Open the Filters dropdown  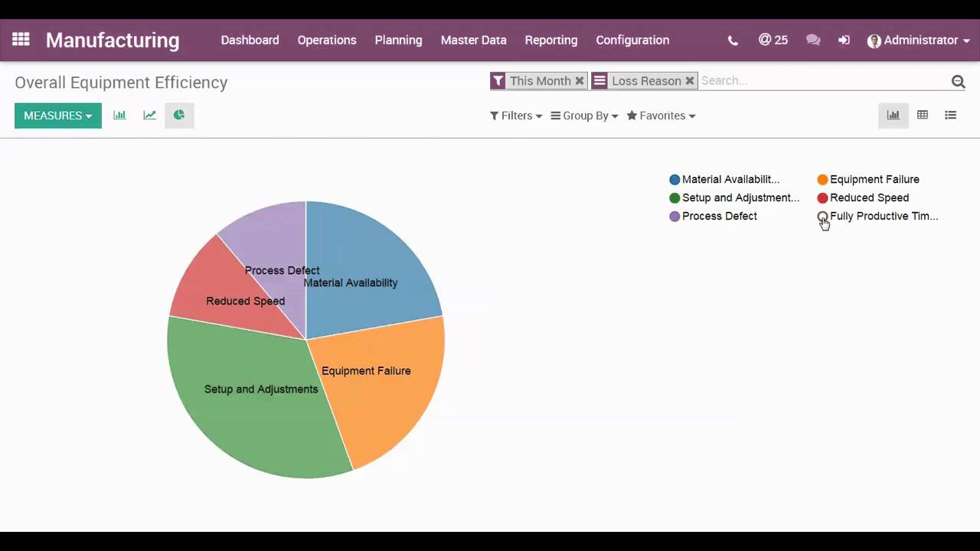click(x=516, y=116)
